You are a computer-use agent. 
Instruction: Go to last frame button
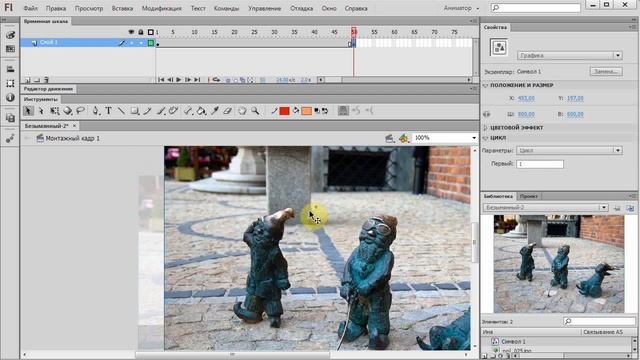[x=197, y=80]
